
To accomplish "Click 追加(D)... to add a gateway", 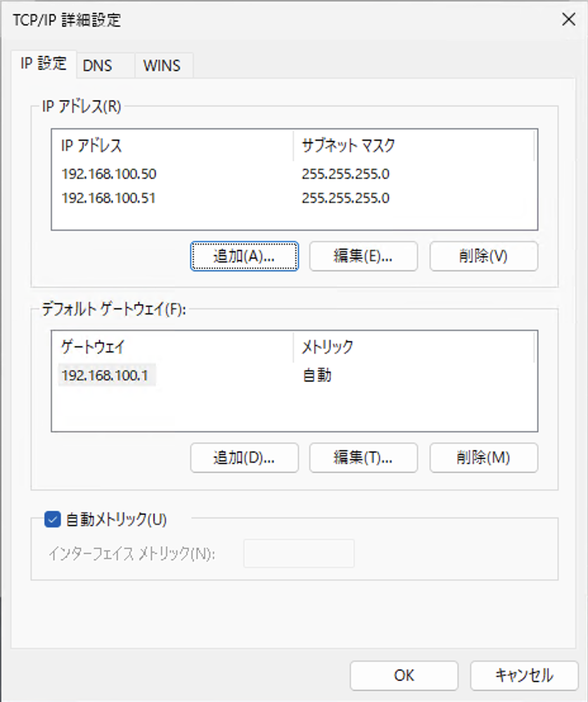I will point(245,458).
